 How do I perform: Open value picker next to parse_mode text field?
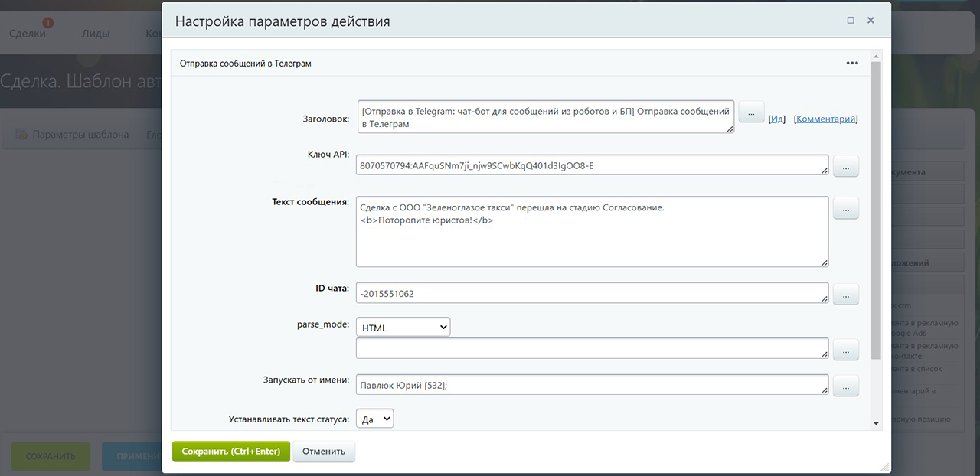point(845,350)
